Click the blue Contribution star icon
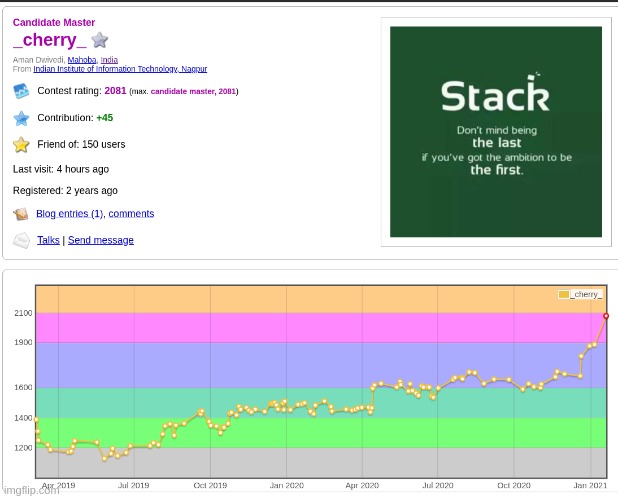The height and width of the screenshot is (499, 618). [21, 118]
